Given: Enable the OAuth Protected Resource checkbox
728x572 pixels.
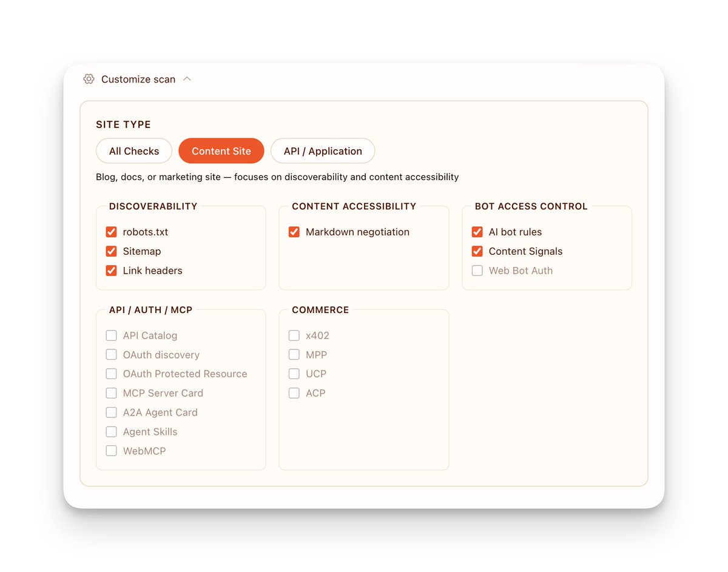Looking at the screenshot, I should 111,374.
